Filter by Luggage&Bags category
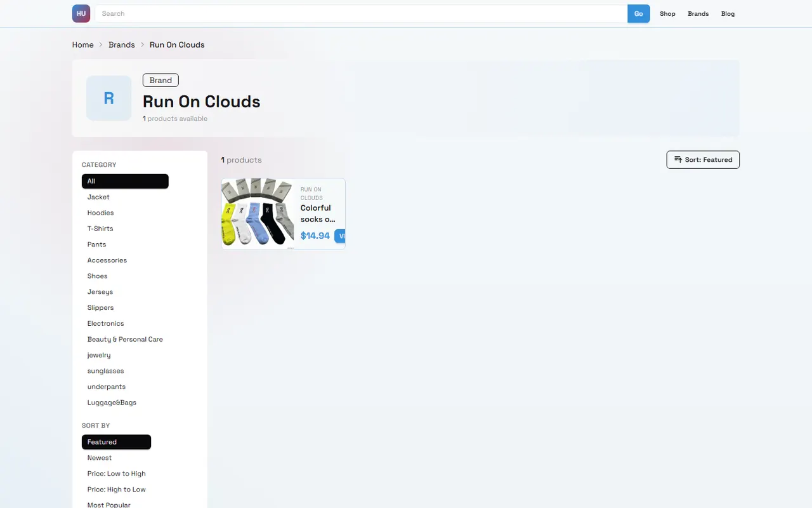Image resolution: width=812 pixels, height=508 pixels. (x=112, y=403)
